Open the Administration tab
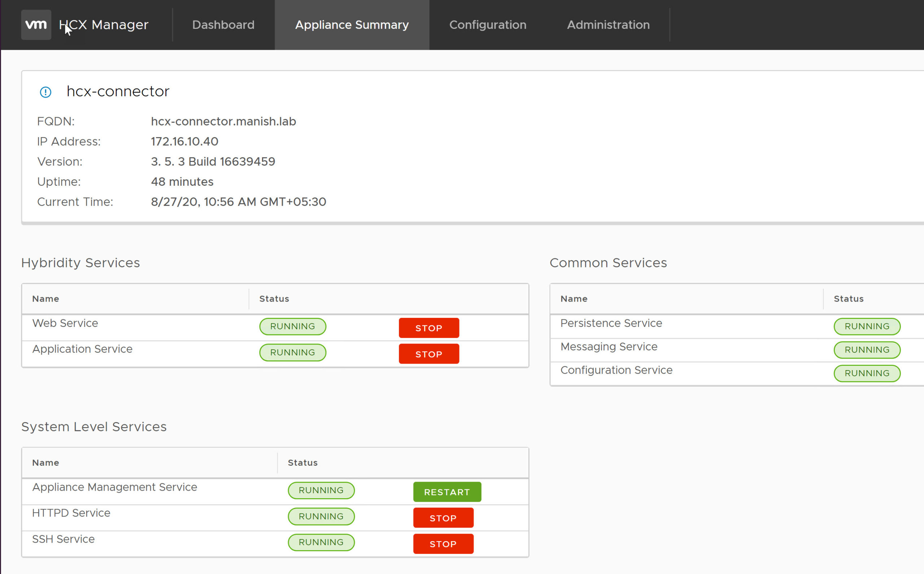 pyautogui.click(x=608, y=25)
